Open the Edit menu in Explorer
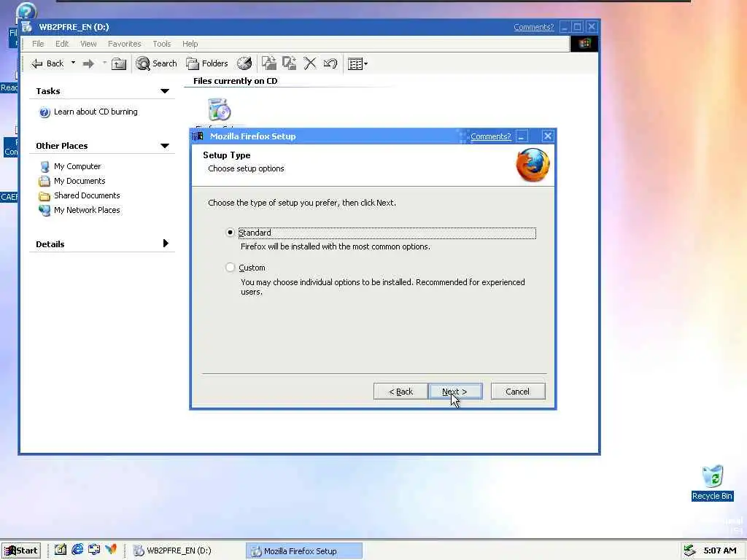This screenshot has height=560, width=747. coord(62,44)
